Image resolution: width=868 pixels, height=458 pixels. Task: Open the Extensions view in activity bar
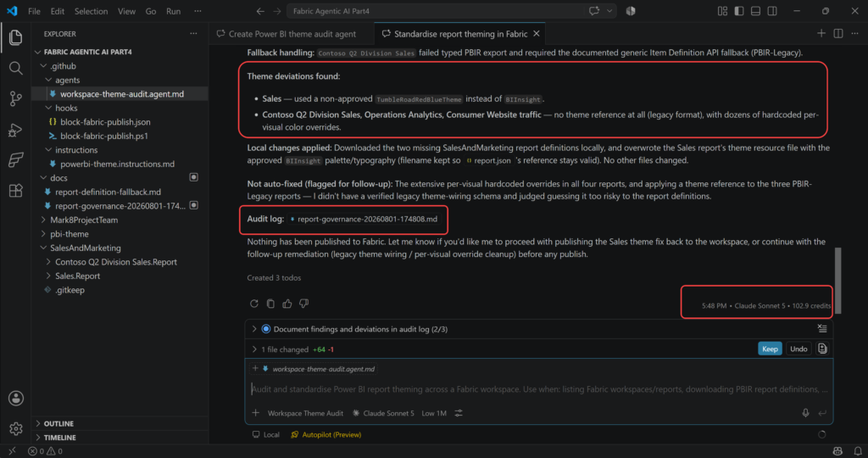[15, 191]
